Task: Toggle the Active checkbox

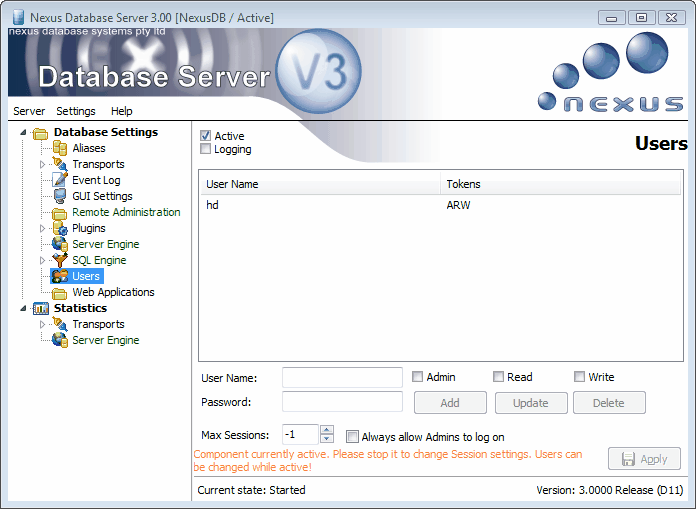Action: click(205, 135)
